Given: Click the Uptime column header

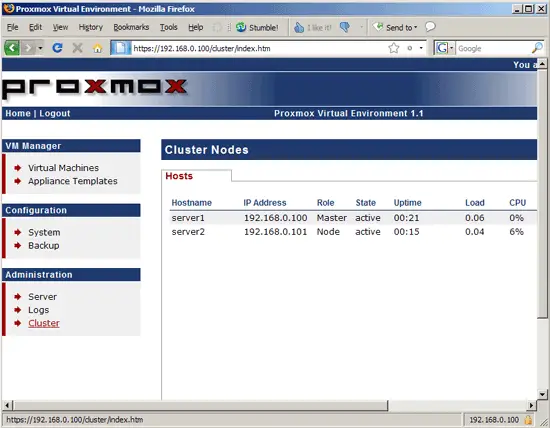Looking at the screenshot, I should click(408, 202).
